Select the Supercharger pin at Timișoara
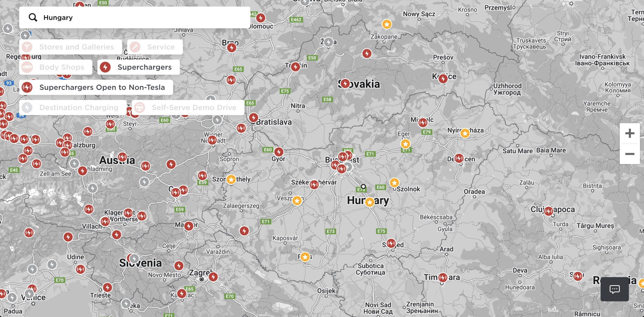644x317 pixels. pos(443,277)
